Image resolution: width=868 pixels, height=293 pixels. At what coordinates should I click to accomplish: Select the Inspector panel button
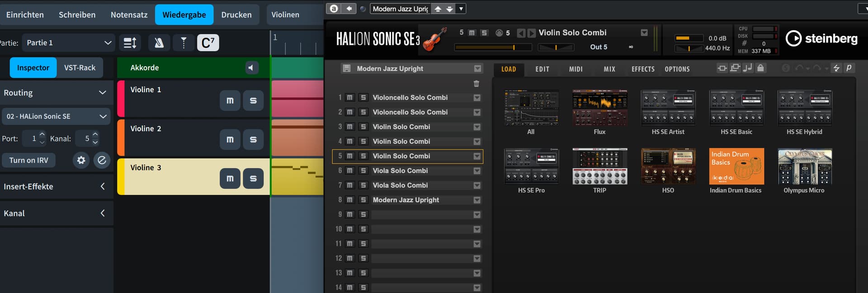coord(33,68)
